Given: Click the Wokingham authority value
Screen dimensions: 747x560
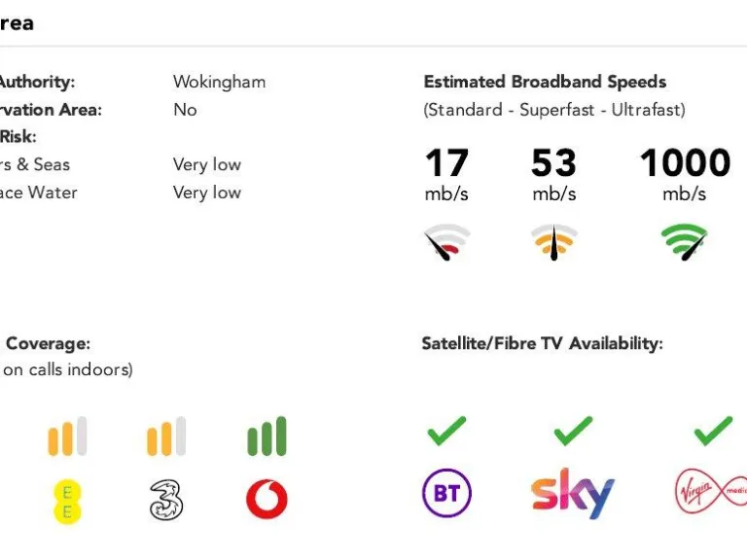Looking at the screenshot, I should click(x=219, y=82).
